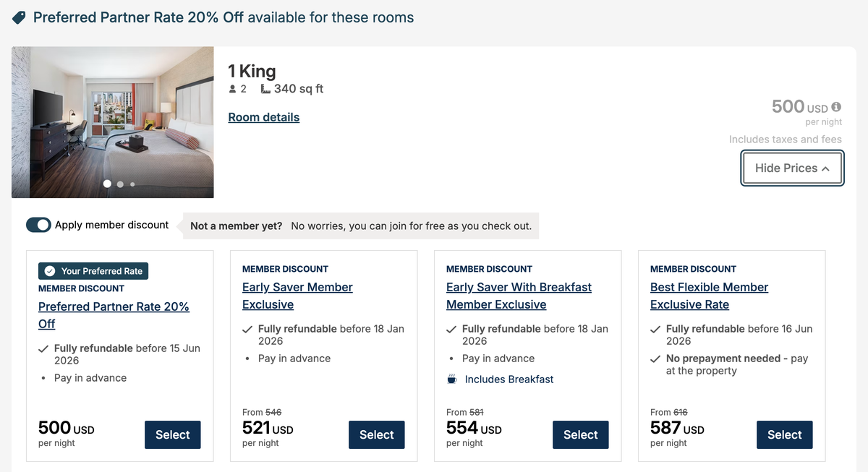Open the Best Flexible Member Exclusive Rate link
Screen dimensions: 868x472
coord(709,296)
